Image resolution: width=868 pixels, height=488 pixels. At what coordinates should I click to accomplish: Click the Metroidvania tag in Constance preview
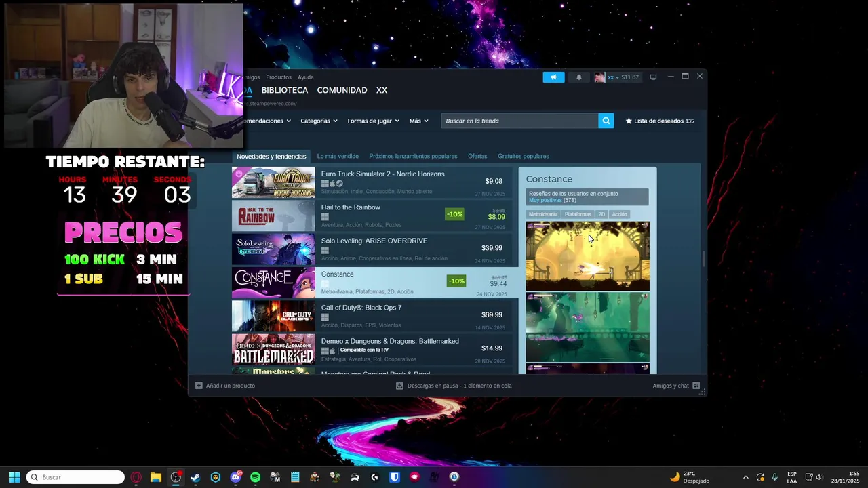pyautogui.click(x=543, y=214)
